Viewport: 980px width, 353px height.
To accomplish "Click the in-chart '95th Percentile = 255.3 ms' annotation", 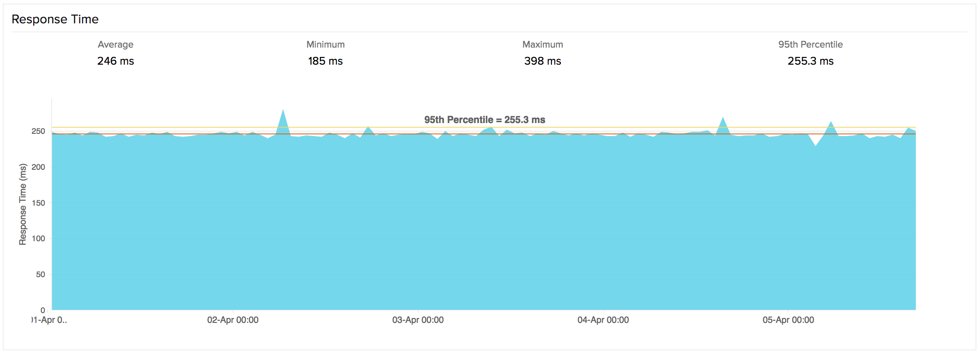I will point(485,120).
